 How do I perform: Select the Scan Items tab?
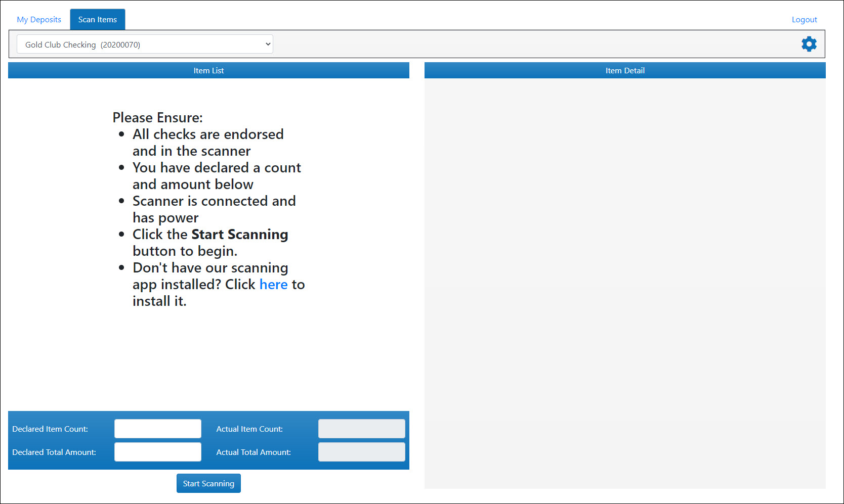[x=97, y=20]
